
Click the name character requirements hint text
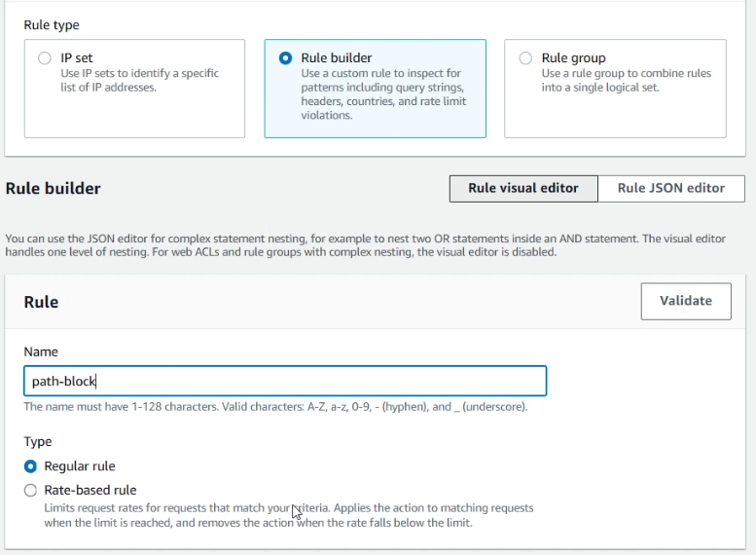[275, 406]
